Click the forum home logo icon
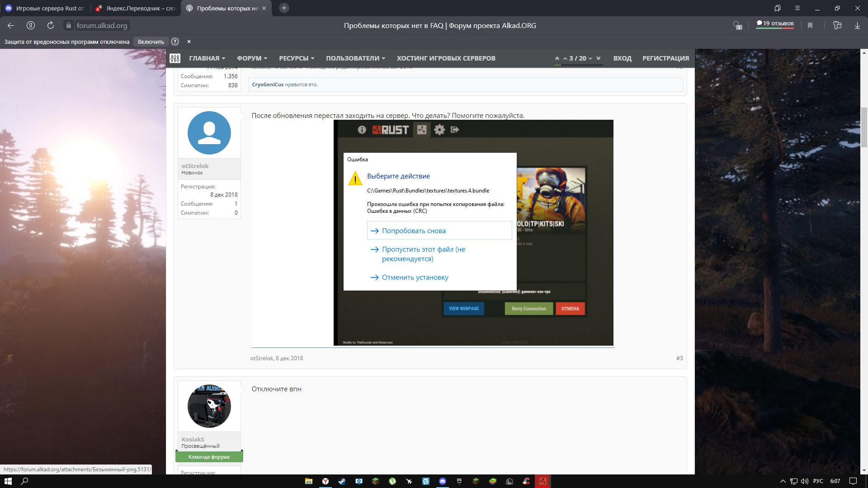The width and height of the screenshot is (868, 488). pos(175,58)
